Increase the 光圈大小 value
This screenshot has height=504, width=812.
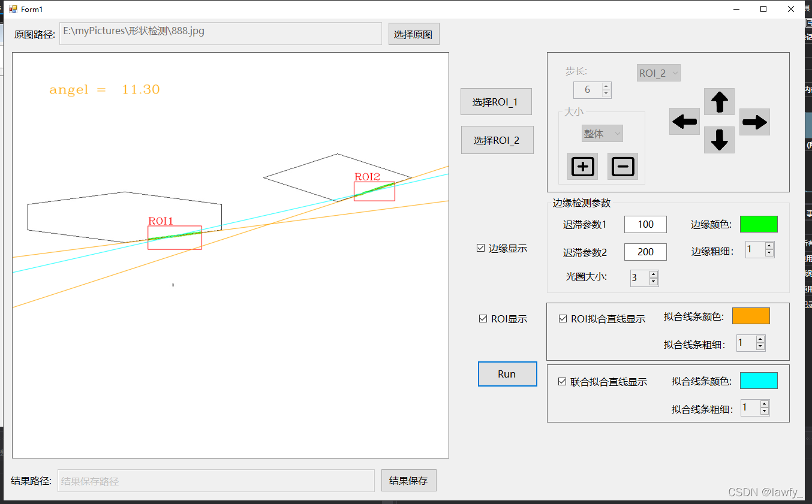click(654, 274)
